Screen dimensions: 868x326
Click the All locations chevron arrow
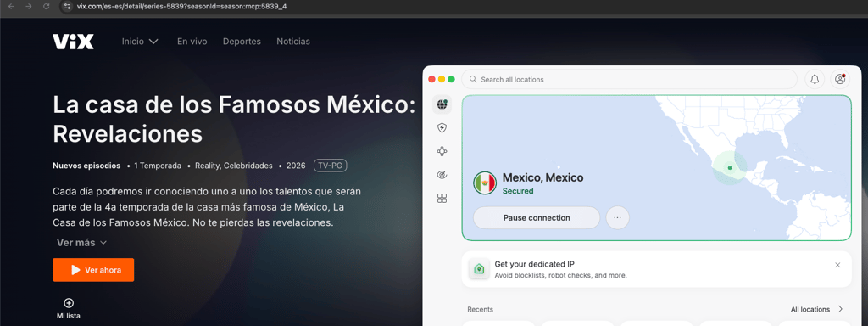pyautogui.click(x=841, y=309)
